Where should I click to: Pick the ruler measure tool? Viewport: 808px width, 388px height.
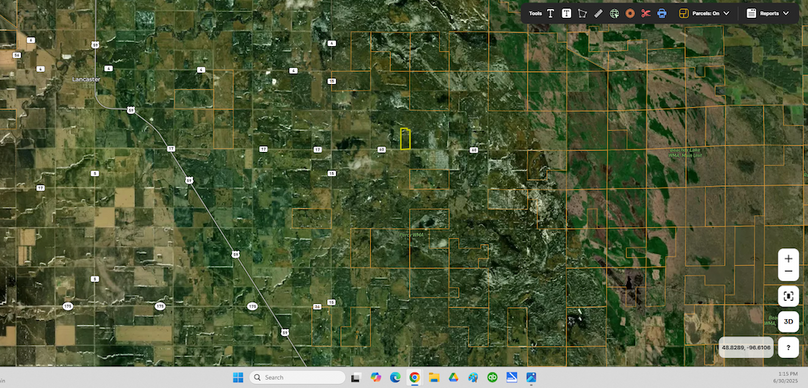coord(598,13)
